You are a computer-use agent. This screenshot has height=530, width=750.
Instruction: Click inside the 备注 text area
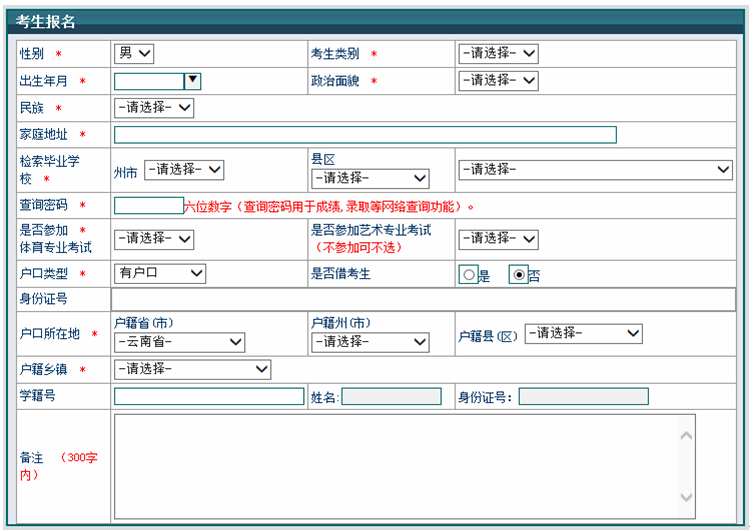pos(395,466)
